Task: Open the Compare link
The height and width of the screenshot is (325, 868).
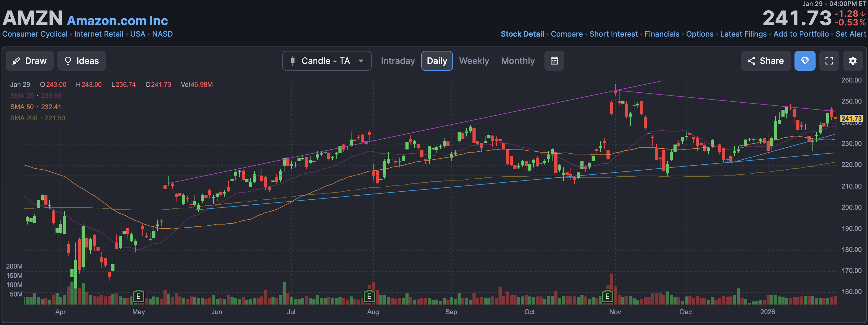Action: pos(567,34)
